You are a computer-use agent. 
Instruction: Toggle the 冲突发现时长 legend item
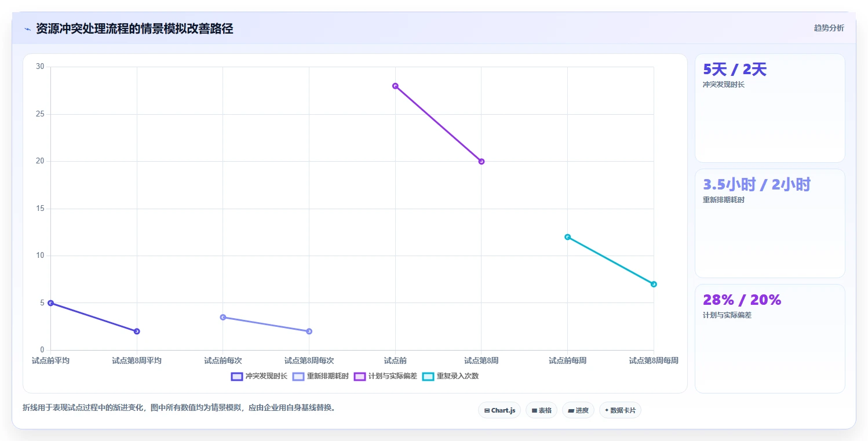click(x=258, y=376)
